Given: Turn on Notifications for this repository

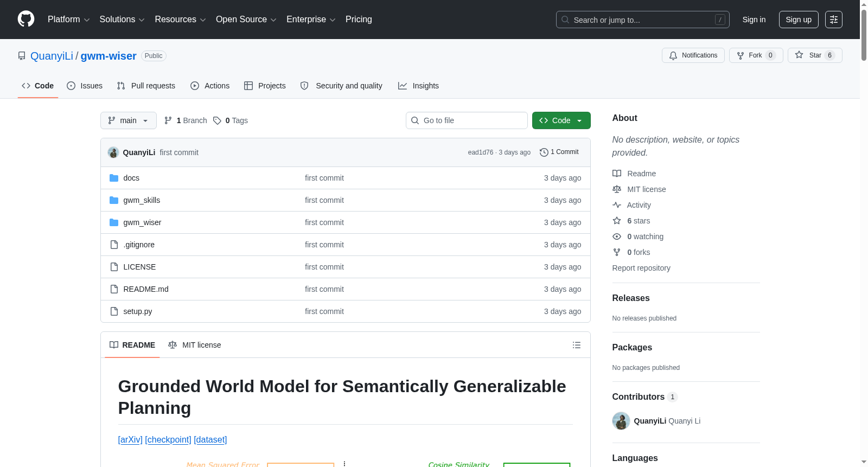Looking at the screenshot, I should coord(693,55).
